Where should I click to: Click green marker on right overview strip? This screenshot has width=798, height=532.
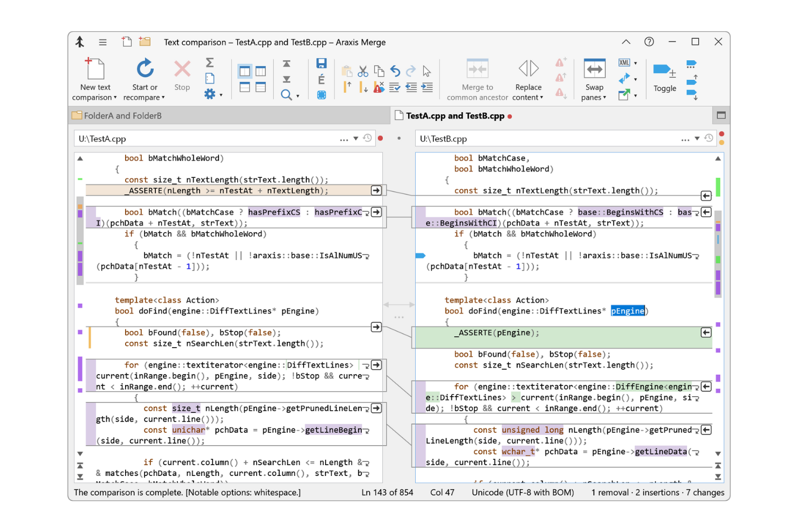718,188
